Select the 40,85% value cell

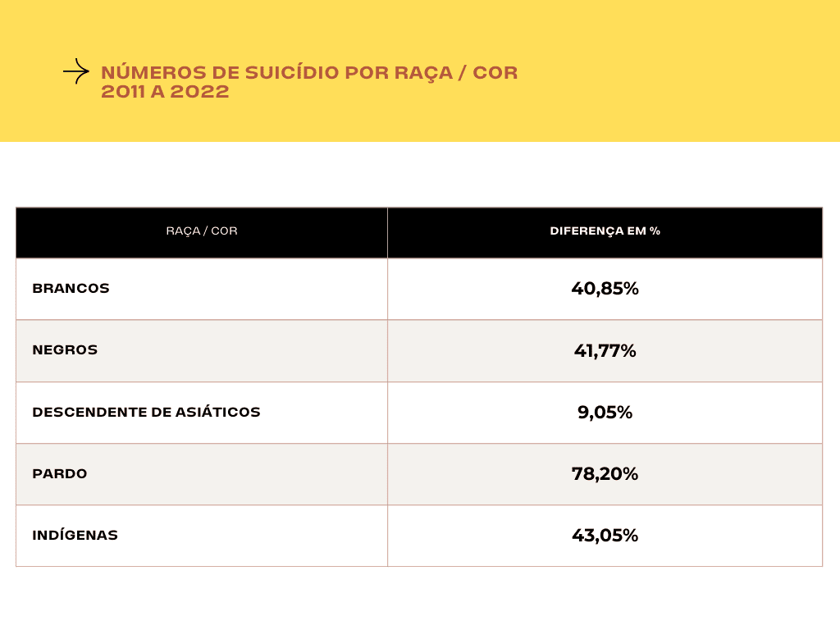pos(605,289)
